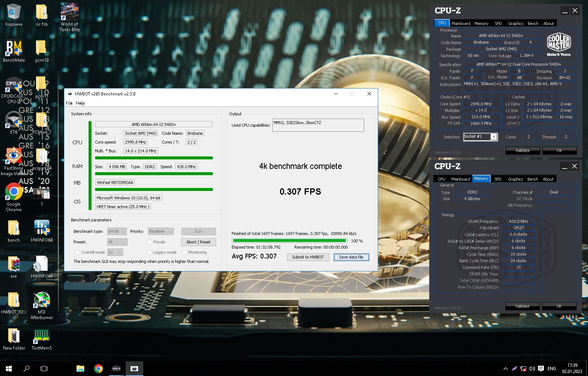Open the taskbar Search icon
Screen dimensions: 588x376
(26, 368)
